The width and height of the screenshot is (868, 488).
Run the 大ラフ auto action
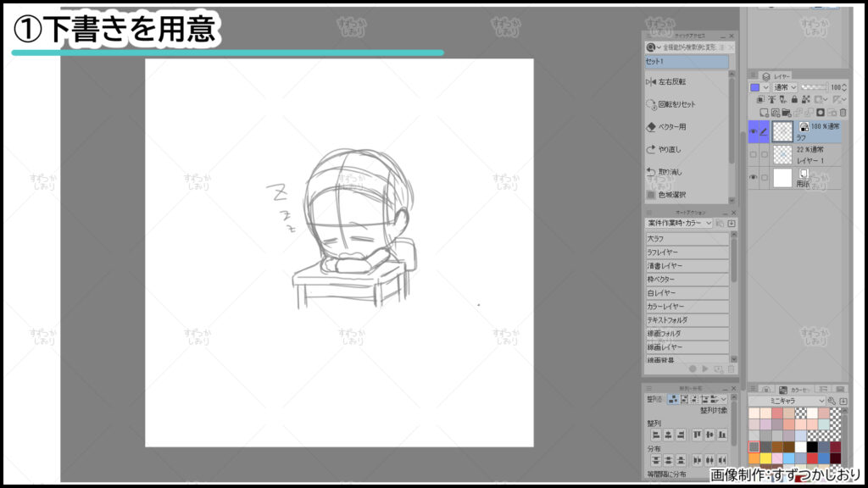(687, 238)
